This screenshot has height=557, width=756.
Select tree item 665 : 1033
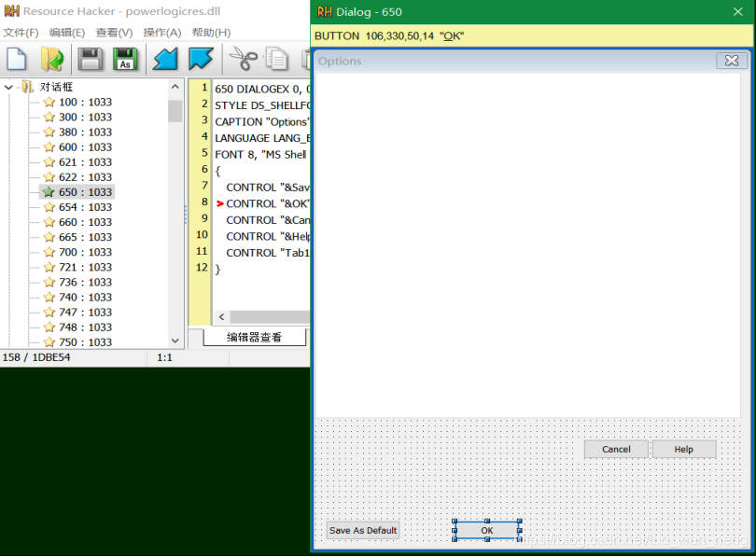coord(85,237)
